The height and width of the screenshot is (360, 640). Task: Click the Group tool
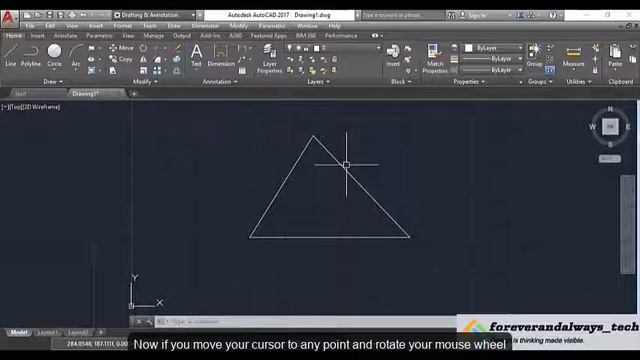tap(534, 55)
